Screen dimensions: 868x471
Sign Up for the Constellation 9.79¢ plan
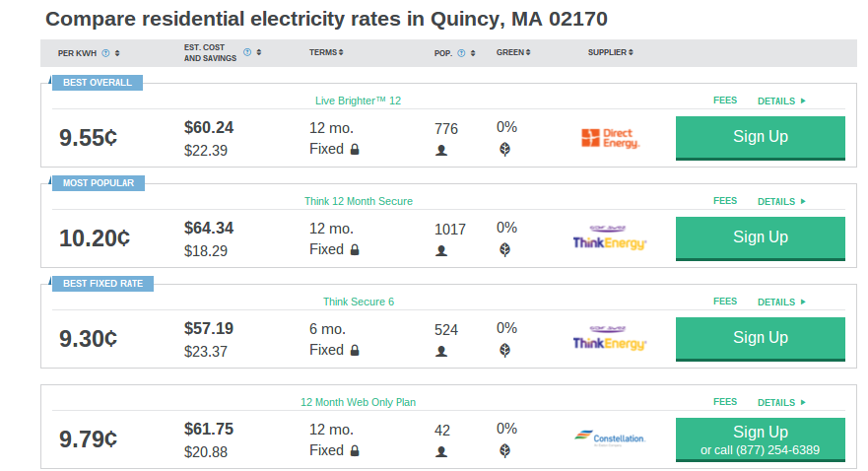760,439
